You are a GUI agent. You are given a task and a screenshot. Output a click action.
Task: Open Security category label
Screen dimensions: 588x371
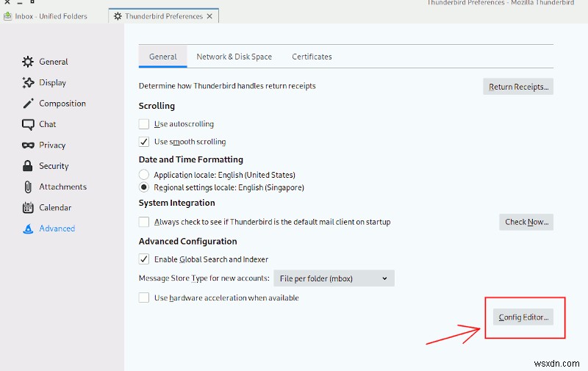(x=54, y=166)
